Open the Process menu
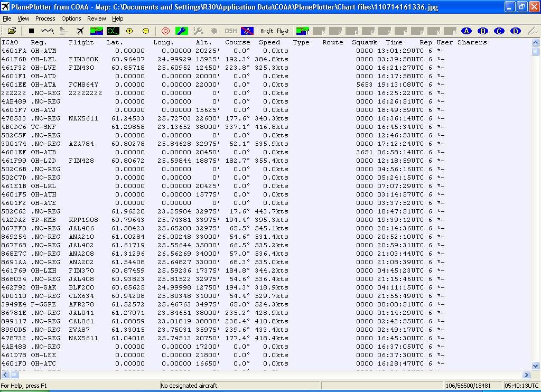The height and width of the screenshot is (392, 541). point(45,18)
